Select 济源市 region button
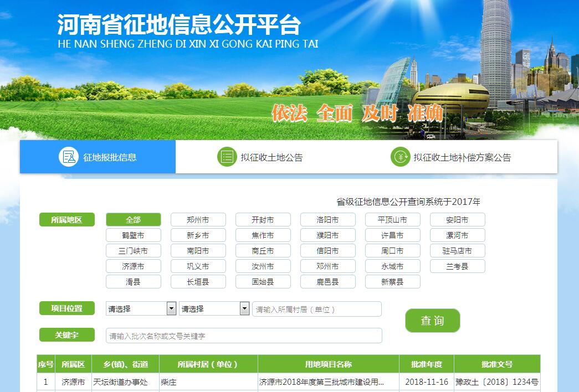 pos(133,266)
